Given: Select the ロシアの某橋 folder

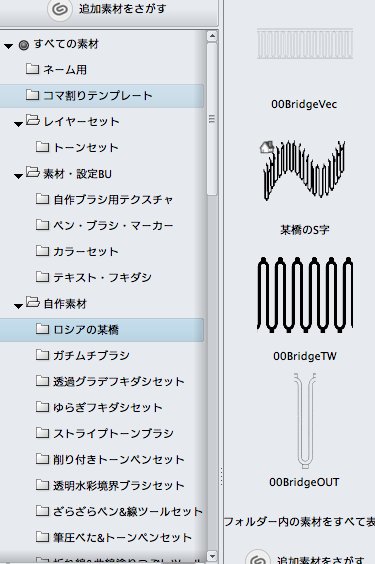Looking at the screenshot, I should tap(102, 329).
